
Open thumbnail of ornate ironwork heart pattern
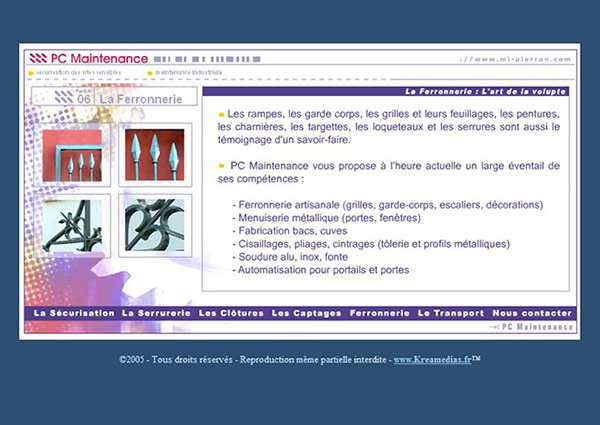pyautogui.click(x=155, y=225)
